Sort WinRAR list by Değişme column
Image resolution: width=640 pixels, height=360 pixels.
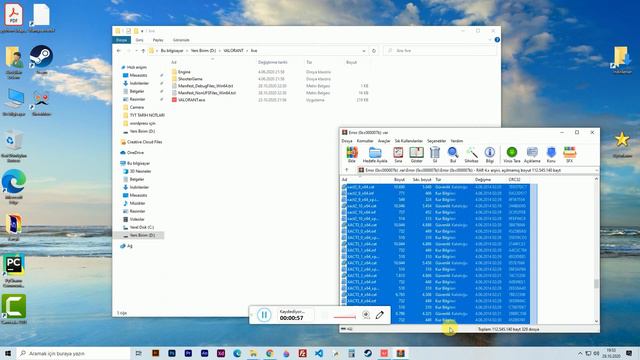coord(483,180)
